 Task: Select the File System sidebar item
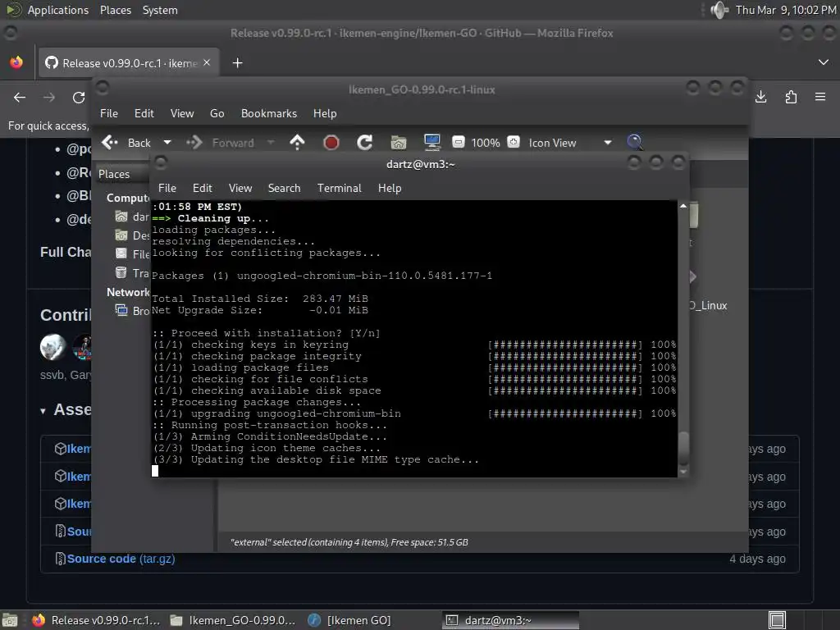pos(133,254)
